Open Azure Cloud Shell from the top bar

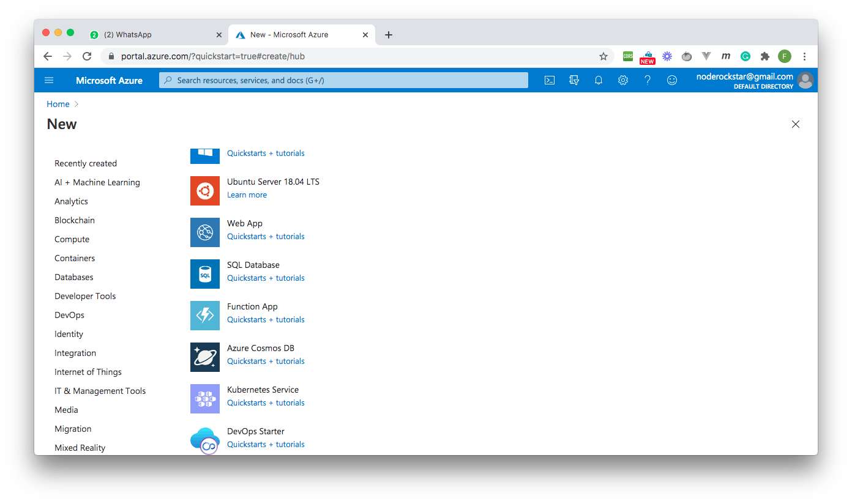click(549, 80)
